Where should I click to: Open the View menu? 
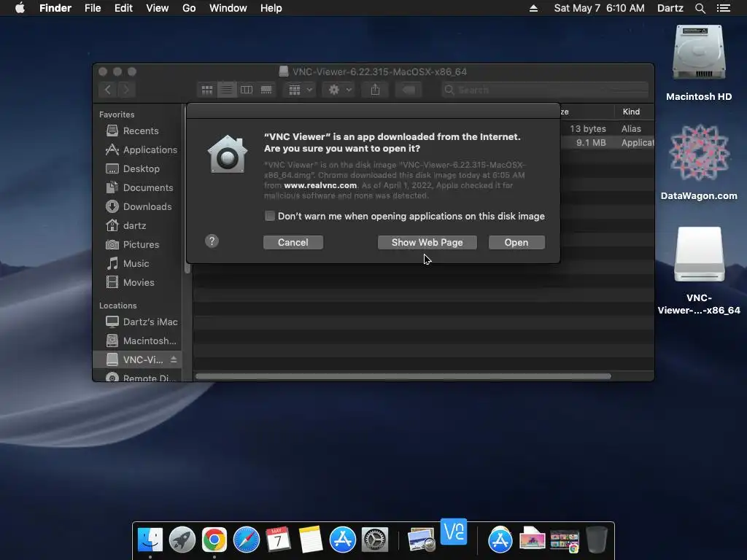tap(158, 8)
